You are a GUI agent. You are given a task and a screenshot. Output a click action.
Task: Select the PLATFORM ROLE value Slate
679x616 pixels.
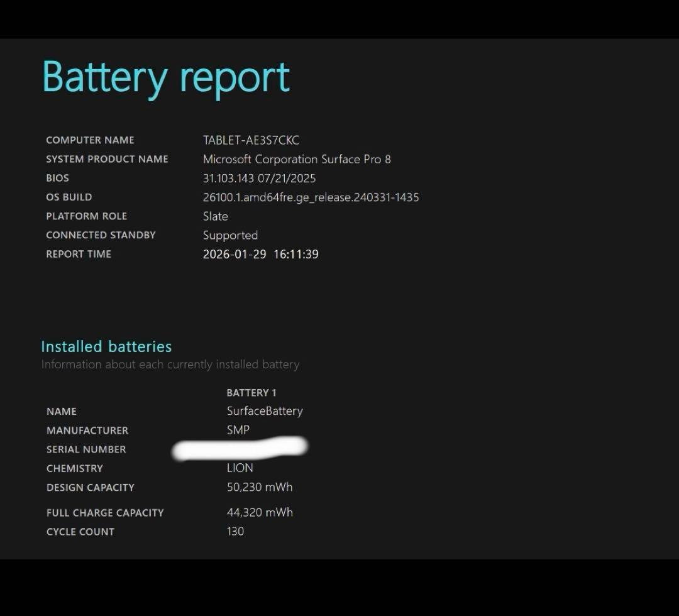pos(215,216)
